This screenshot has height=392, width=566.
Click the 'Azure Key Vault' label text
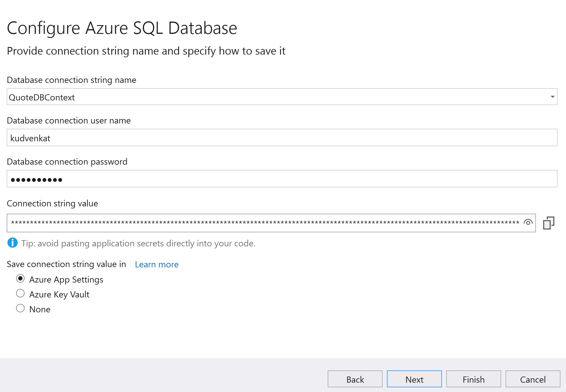[59, 295]
